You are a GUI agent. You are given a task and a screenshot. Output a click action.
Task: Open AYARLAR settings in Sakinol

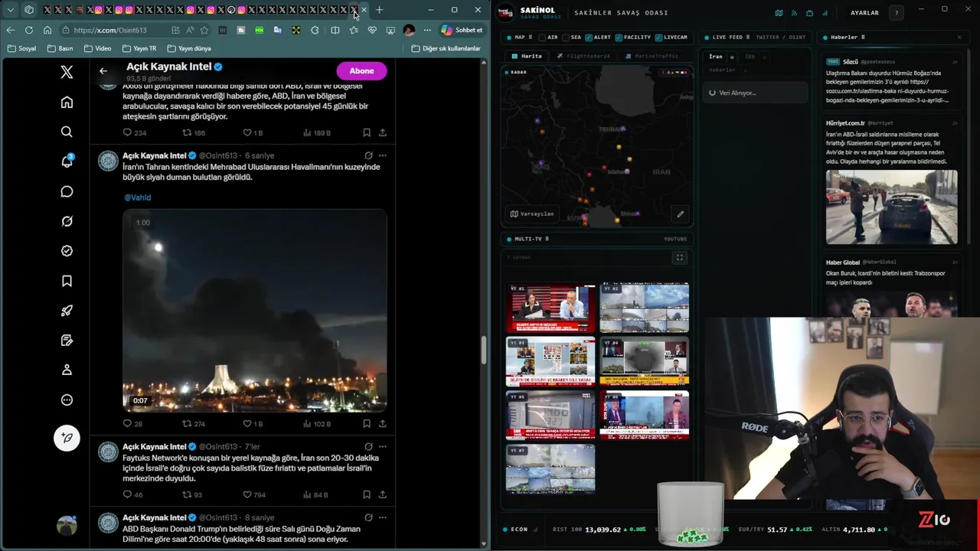864,13
